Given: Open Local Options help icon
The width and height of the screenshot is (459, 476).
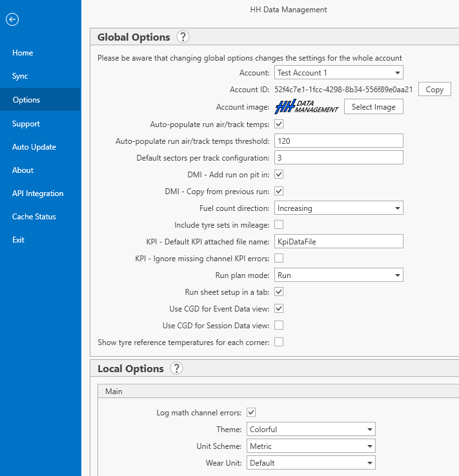Looking at the screenshot, I should [x=177, y=369].
